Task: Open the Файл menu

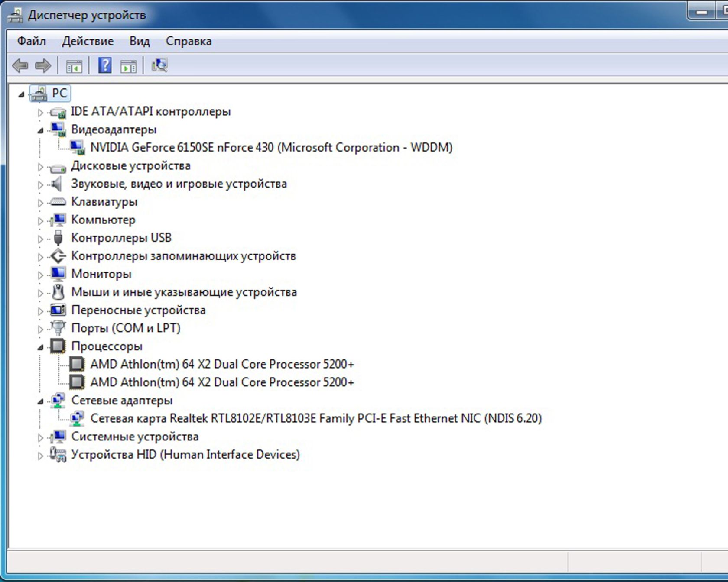Action: [31, 41]
